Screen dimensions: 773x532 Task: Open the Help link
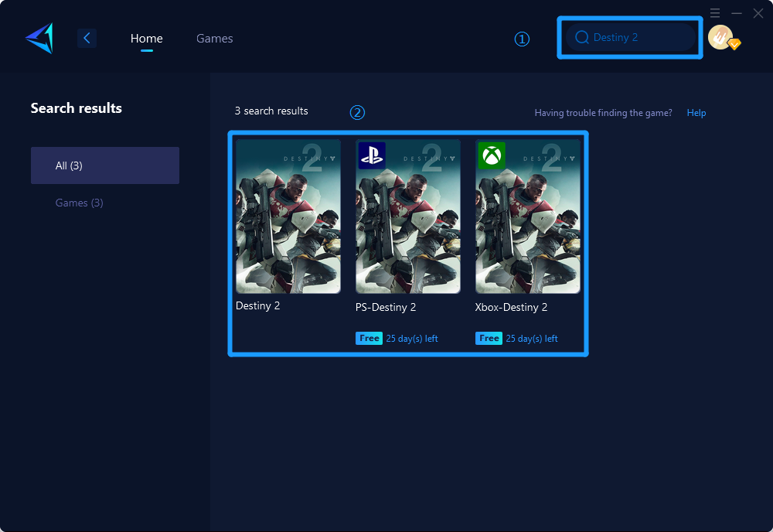pyautogui.click(x=696, y=113)
